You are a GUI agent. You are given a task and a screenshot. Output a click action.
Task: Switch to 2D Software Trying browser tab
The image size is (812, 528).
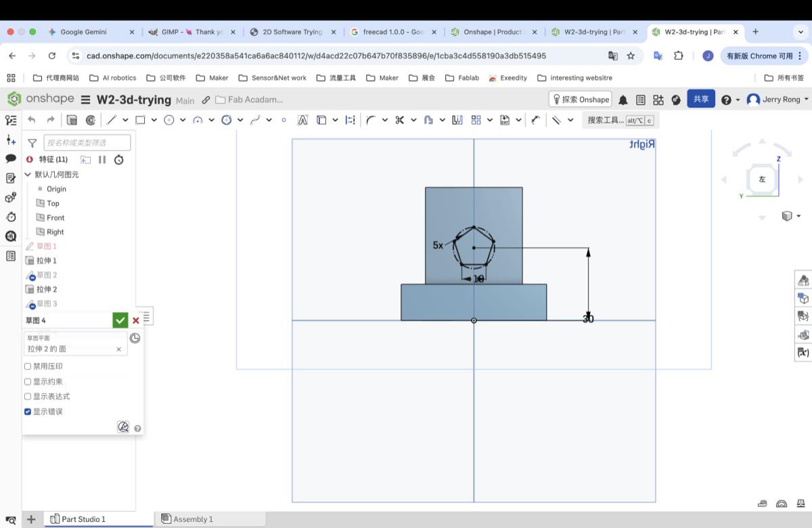292,32
